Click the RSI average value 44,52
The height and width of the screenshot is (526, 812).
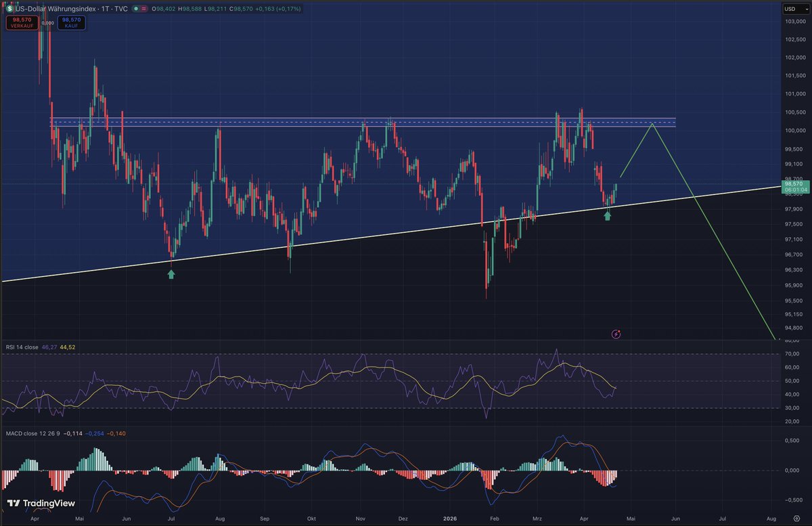[67, 347]
